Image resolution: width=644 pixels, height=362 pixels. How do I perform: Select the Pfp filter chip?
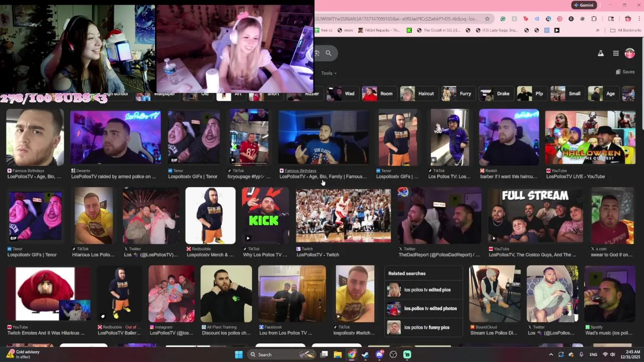532,94
